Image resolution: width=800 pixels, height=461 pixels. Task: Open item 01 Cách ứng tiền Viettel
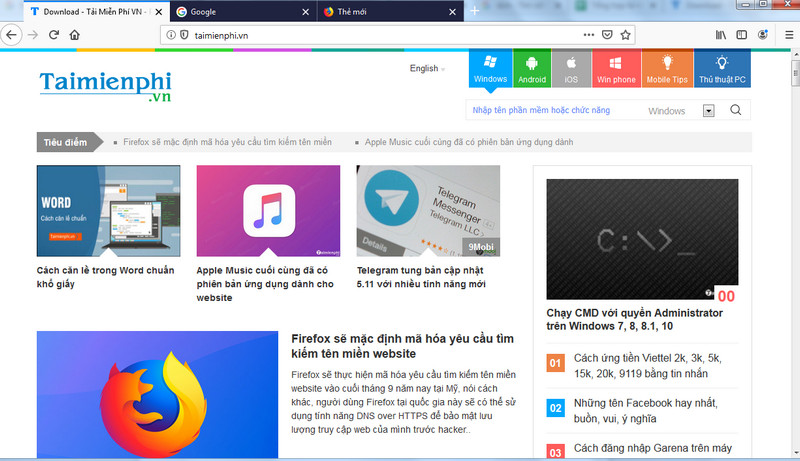(x=647, y=366)
